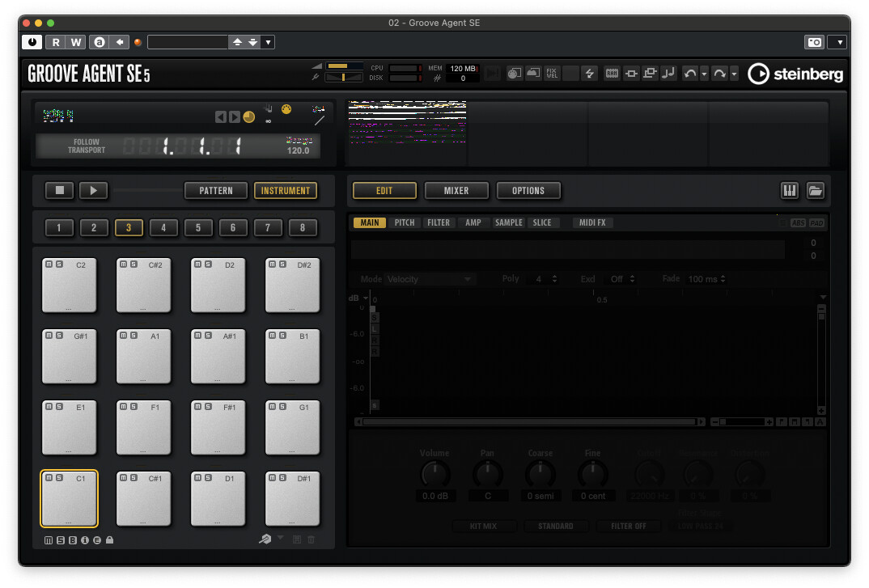This screenshot has height=588, width=869.
Task: Select the MAIN edit tab
Action: point(370,222)
